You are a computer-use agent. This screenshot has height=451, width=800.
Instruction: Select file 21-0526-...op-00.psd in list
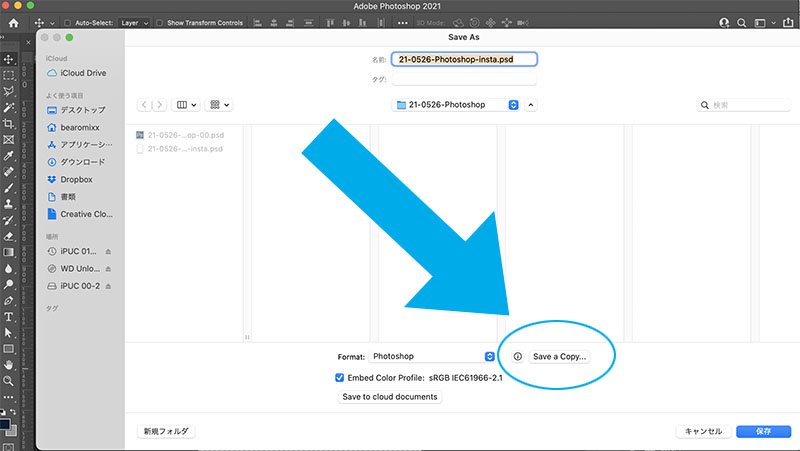(181, 135)
